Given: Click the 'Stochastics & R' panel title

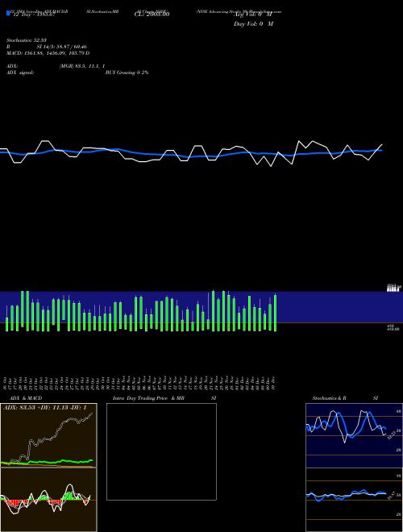Looking at the screenshot, I should [329, 398].
